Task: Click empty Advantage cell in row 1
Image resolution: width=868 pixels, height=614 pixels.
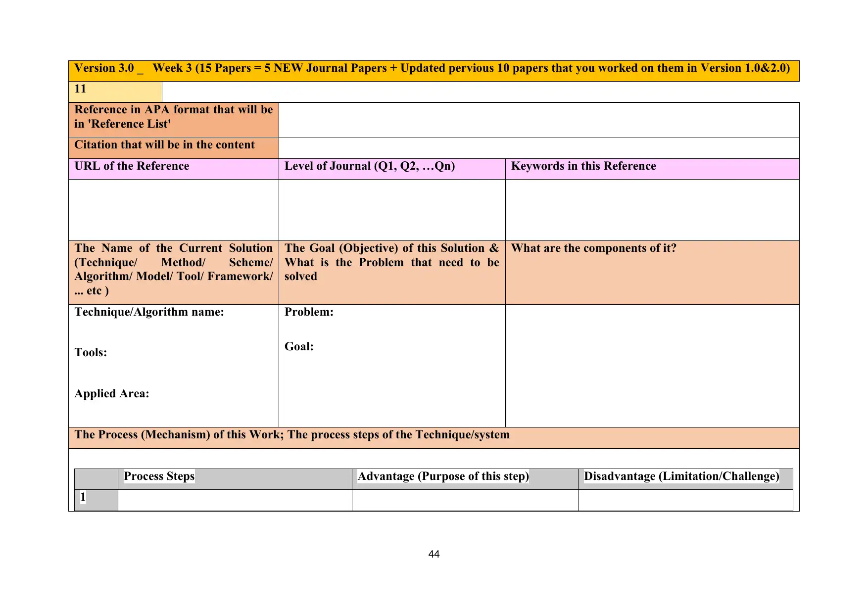Action: tap(465, 500)
